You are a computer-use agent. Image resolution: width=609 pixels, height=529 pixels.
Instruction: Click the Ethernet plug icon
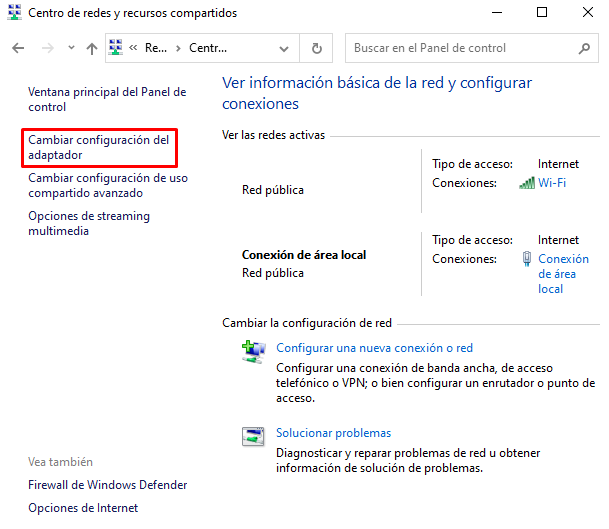pyautogui.click(x=527, y=259)
